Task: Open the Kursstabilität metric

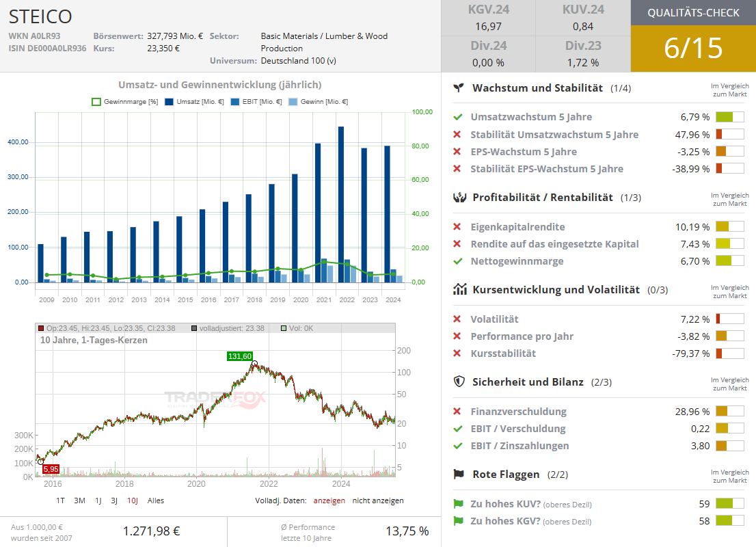Action: [503, 353]
